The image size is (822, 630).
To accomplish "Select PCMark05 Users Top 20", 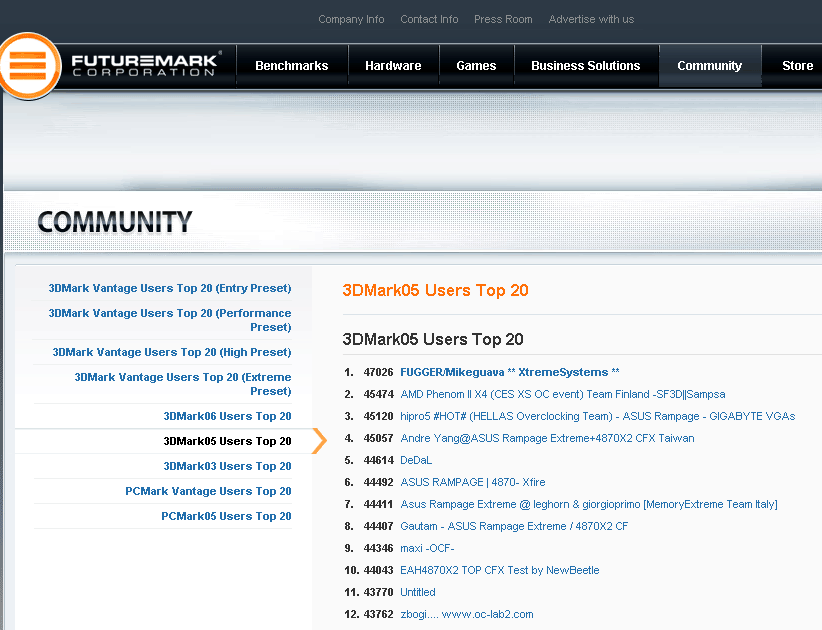I will pyautogui.click(x=226, y=516).
